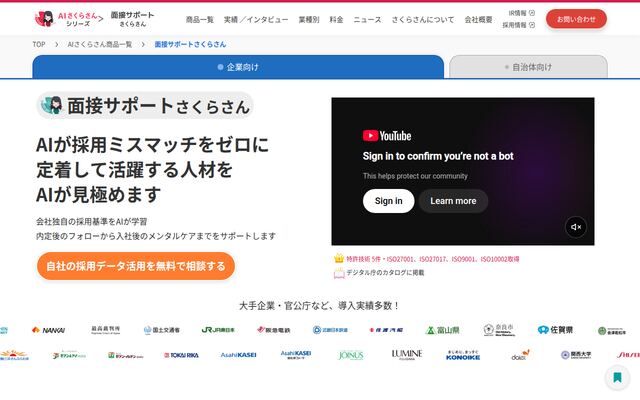The height and width of the screenshot is (400, 640).
Task: Click the orange 自社の採用データ活用を無料で相談する button
Action: pos(136,266)
